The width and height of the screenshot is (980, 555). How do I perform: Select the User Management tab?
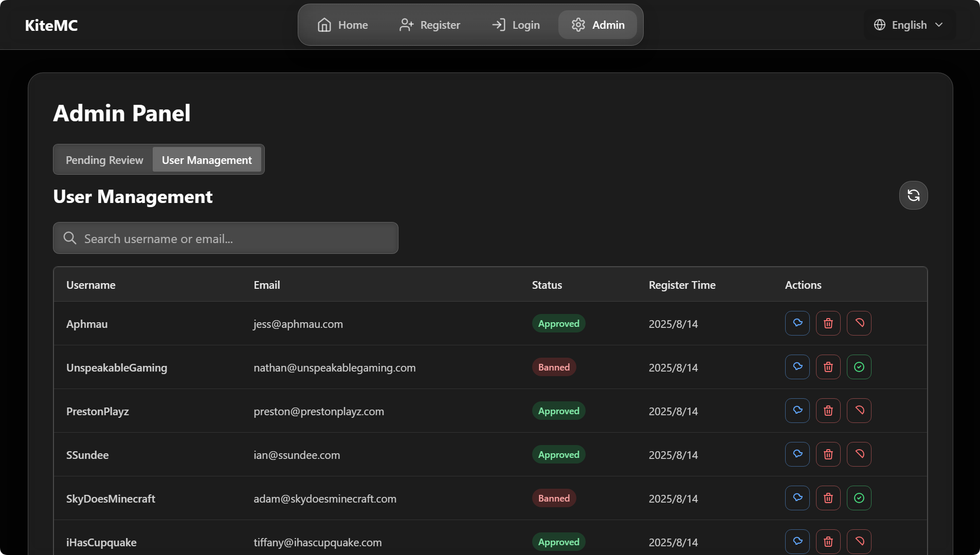pyautogui.click(x=207, y=160)
